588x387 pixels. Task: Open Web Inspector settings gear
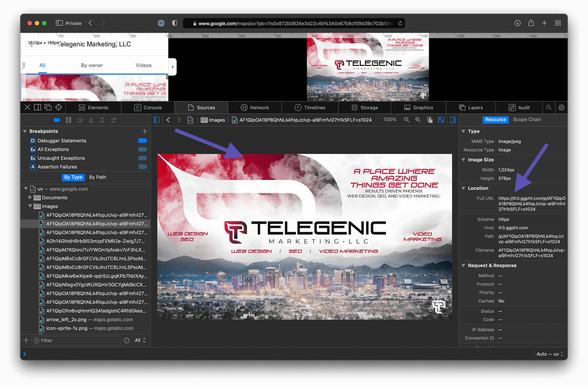pyautogui.click(x=561, y=108)
